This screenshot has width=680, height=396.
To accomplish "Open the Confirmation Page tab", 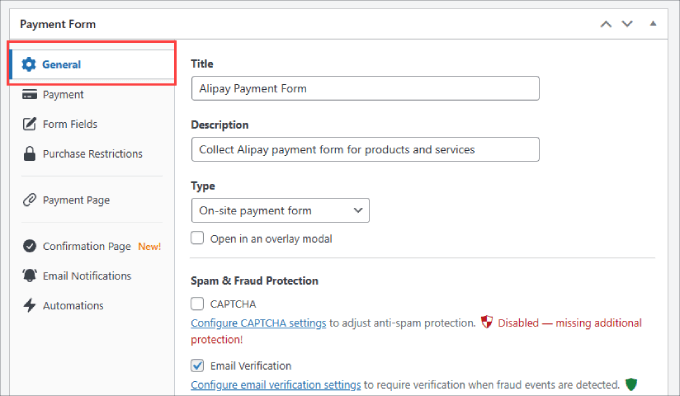I will (92, 246).
